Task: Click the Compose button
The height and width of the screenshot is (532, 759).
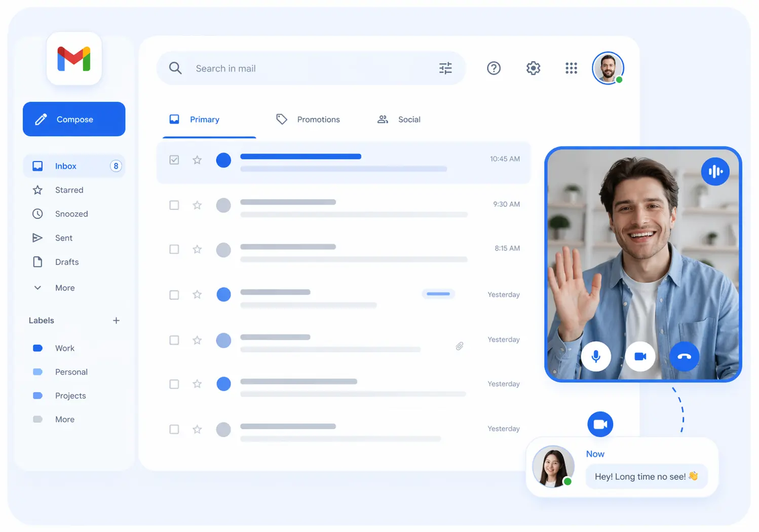Action: point(74,119)
